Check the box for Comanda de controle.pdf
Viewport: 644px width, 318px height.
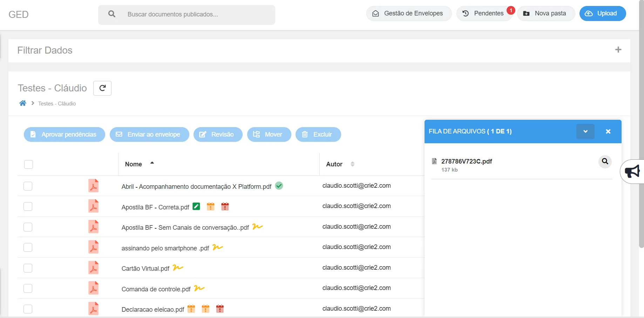coord(28,288)
